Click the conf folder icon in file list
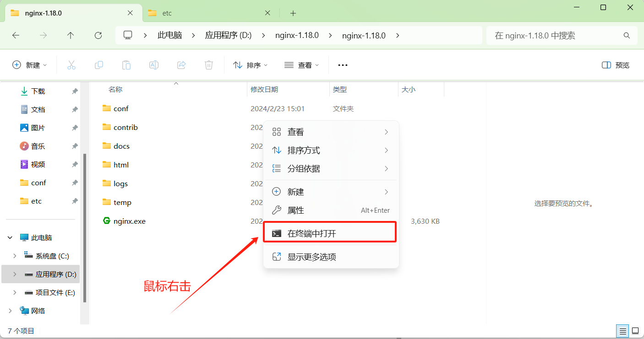Viewport: 644px width, 339px height. point(107,108)
